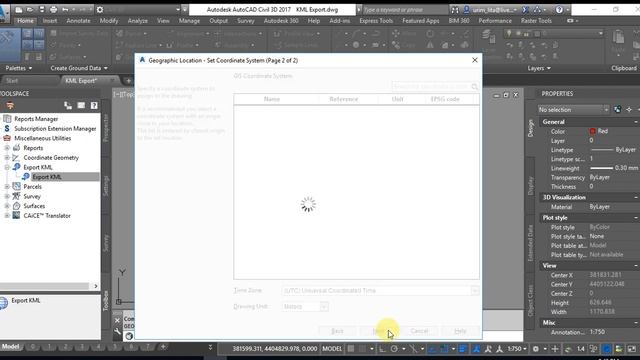Viewport: 640px width, 360px height.
Task: Open the annotation scale 1:750 dropdown
Action: [x=517, y=349]
